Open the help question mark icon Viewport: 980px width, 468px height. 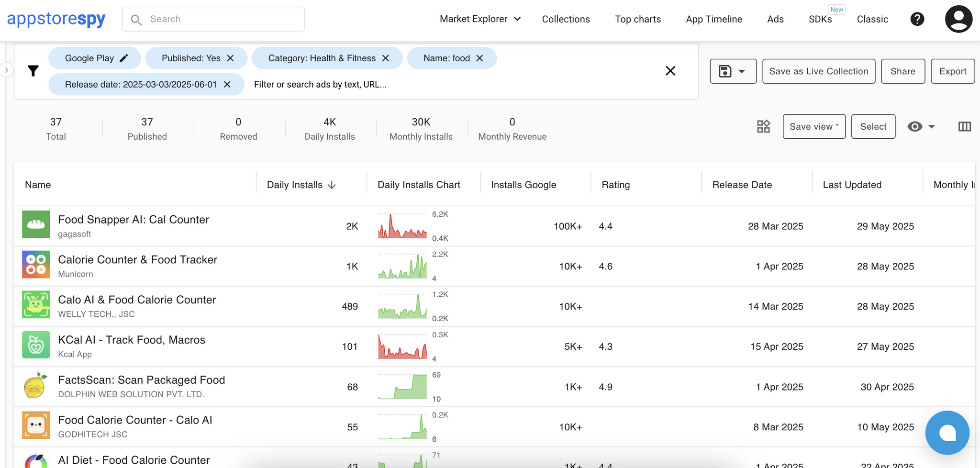917,19
